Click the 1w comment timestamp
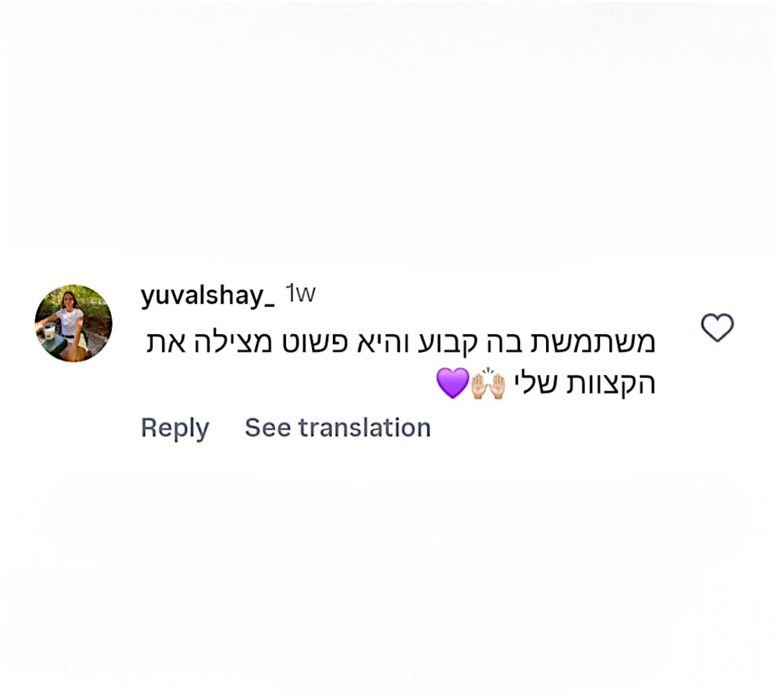This screenshot has height=700, width=778. point(300,295)
